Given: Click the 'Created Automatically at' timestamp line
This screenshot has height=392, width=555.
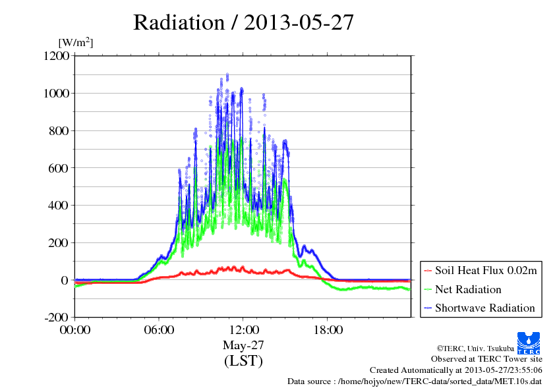Looking at the screenshot, I should [456, 370].
